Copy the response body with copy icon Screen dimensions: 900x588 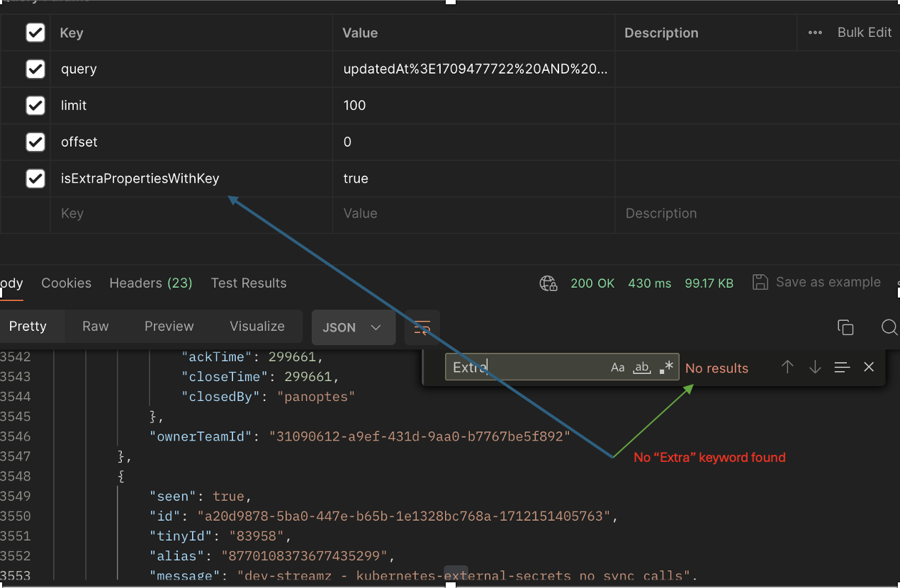[x=845, y=327]
